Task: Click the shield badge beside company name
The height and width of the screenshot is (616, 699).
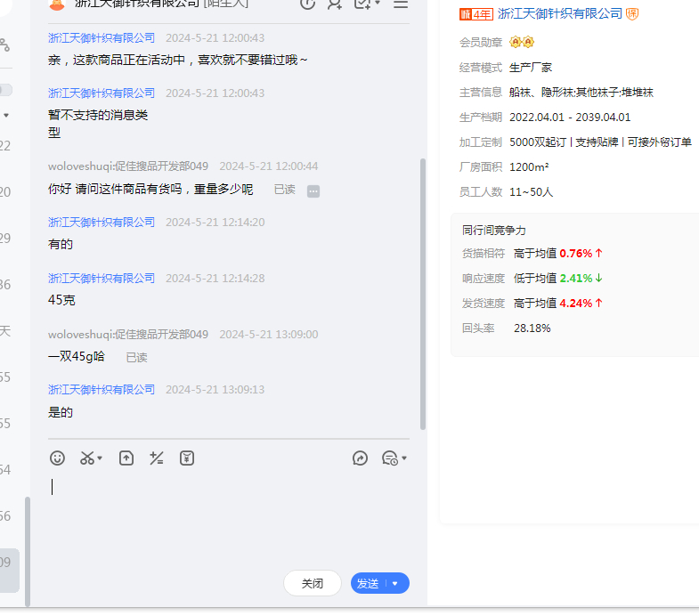Action: (632, 13)
